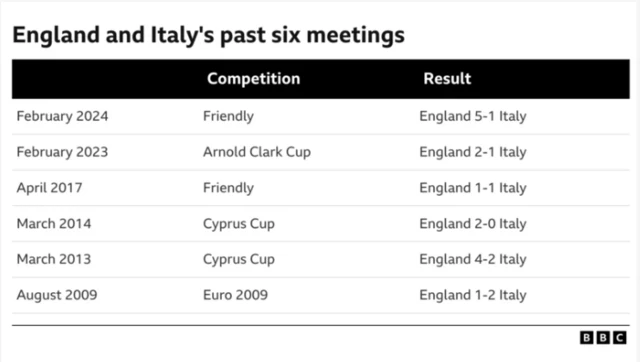The height and width of the screenshot is (362, 640).
Task: Click the August 2009 date cell
Action: 57,295
